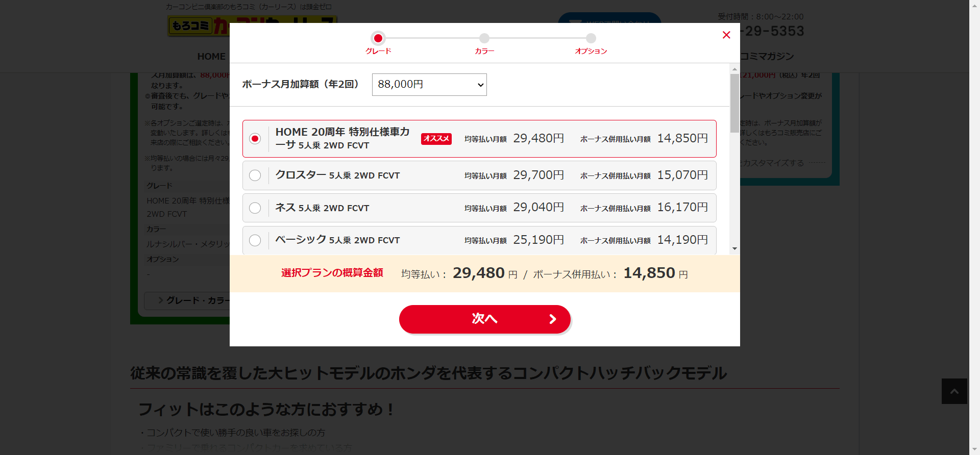Viewport: 980px width, 455px height.
Task: Click the グレード・カラー button in background page
Action: click(187, 300)
